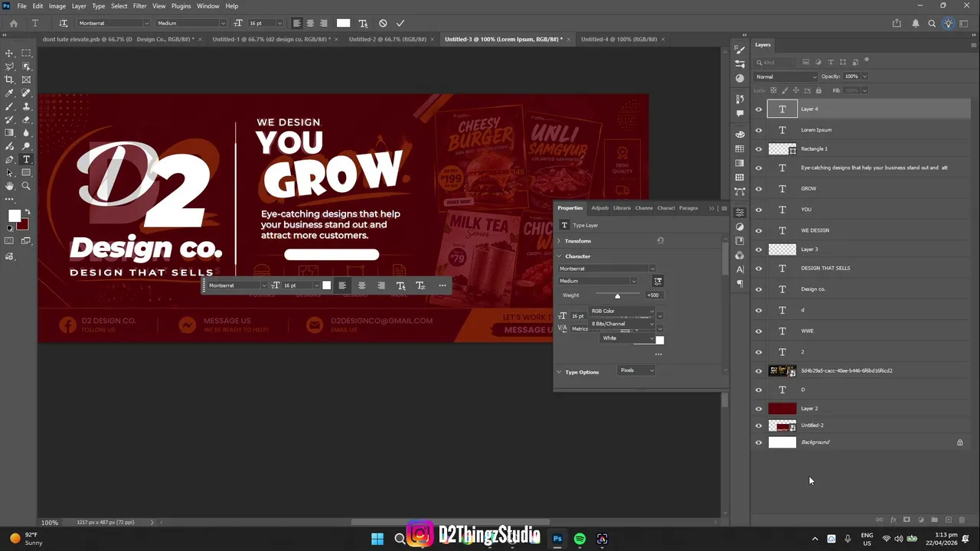The width and height of the screenshot is (980, 551).
Task: Toggle visibility of the YOU layer
Action: [x=759, y=210]
